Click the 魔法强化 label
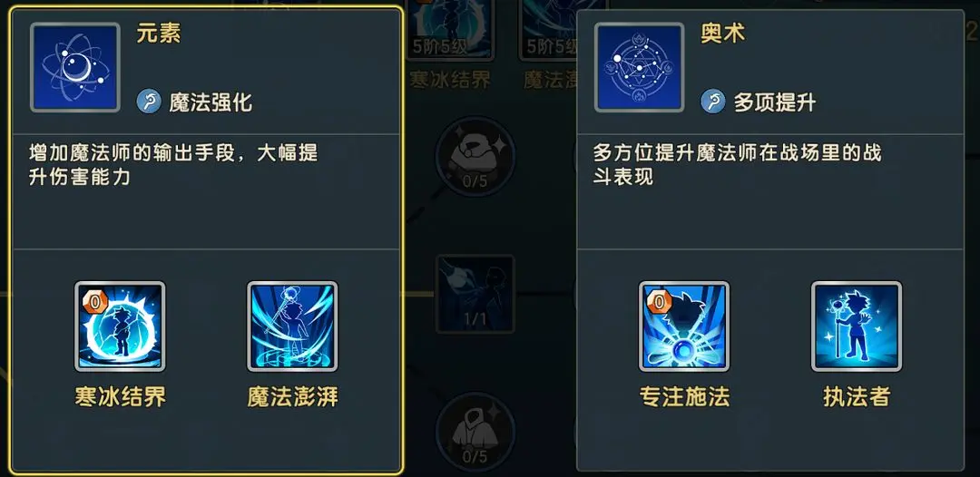Viewport: 980px width, 477px height. click(211, 102)
